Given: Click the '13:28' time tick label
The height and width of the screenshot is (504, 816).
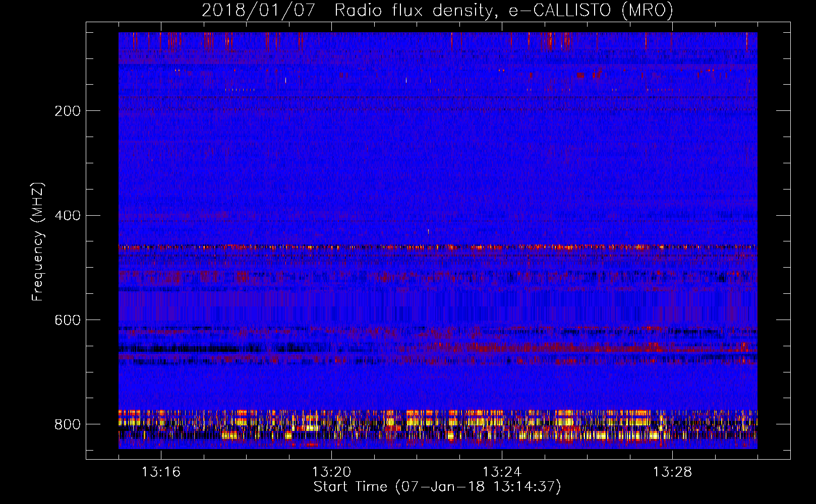Looking at the screenshot, I should point(672,472).
